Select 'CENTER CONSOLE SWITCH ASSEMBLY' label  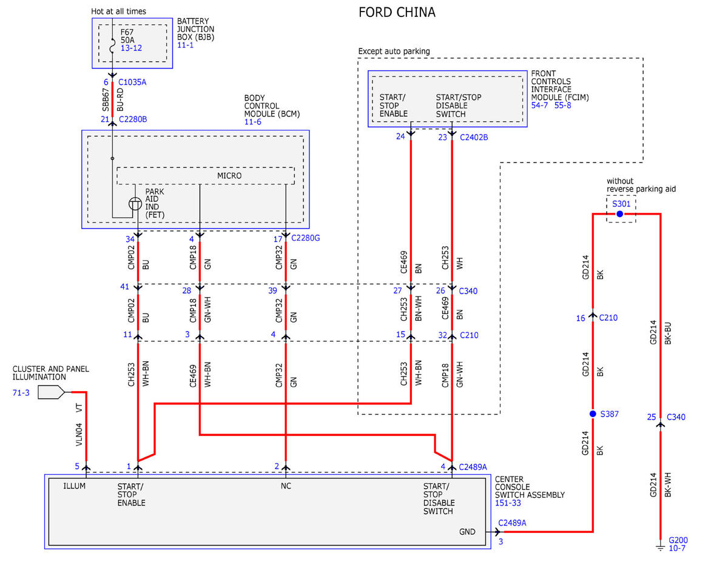[x=530, y=487]
